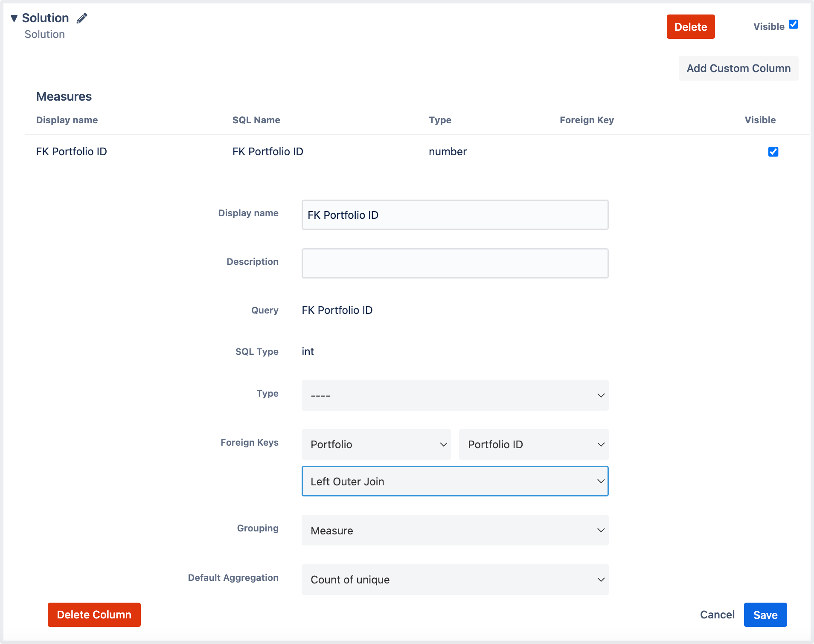Open the Type dropdown showing dashes
Image resolution: width=814 pixels, height=644 pixels.
tap(455, 395)
